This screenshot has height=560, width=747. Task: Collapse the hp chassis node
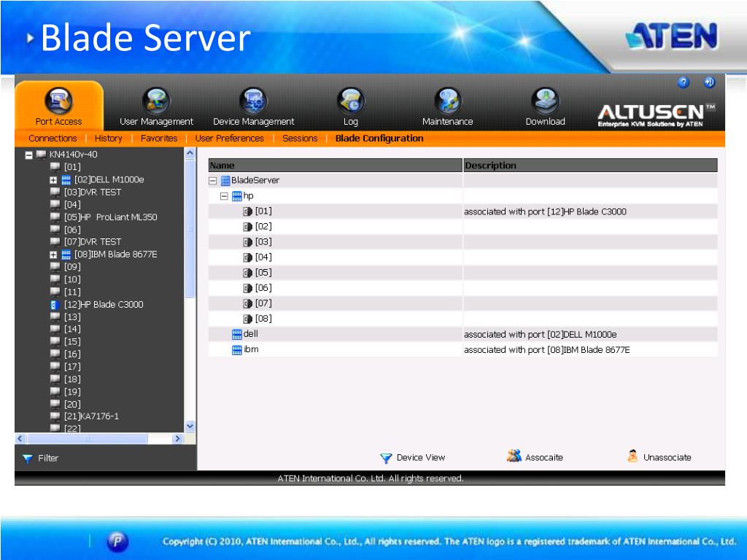224,196
